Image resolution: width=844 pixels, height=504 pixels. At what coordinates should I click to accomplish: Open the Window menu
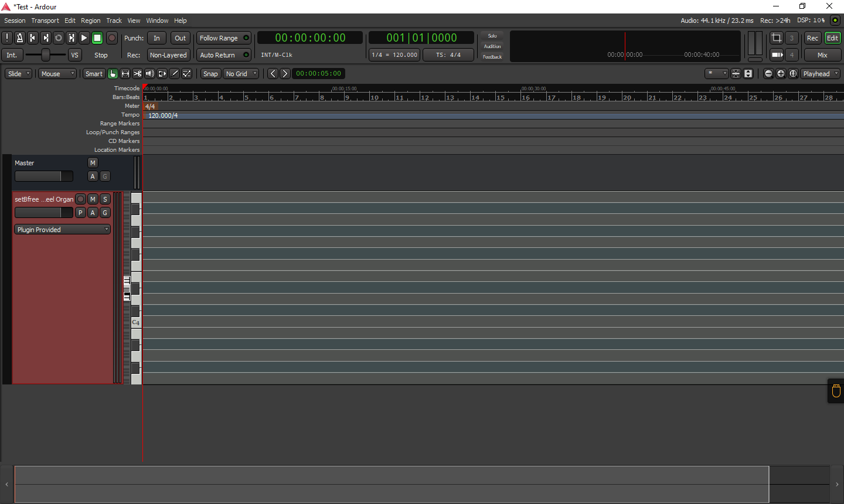(157, 21)
